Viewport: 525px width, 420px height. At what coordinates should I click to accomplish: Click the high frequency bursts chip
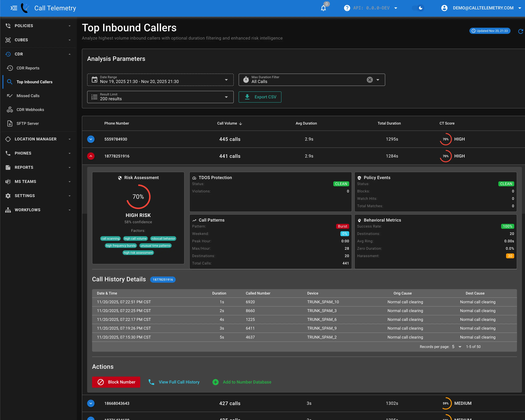click(121, 246)
